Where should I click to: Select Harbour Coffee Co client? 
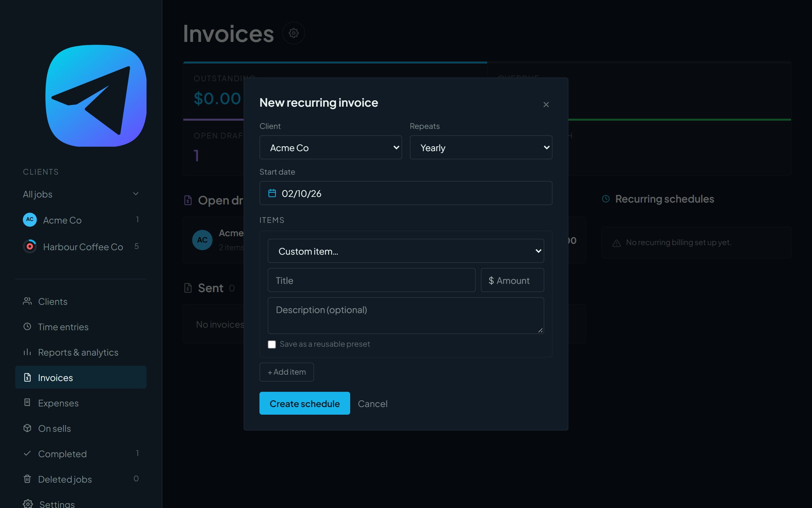[81, 246]
